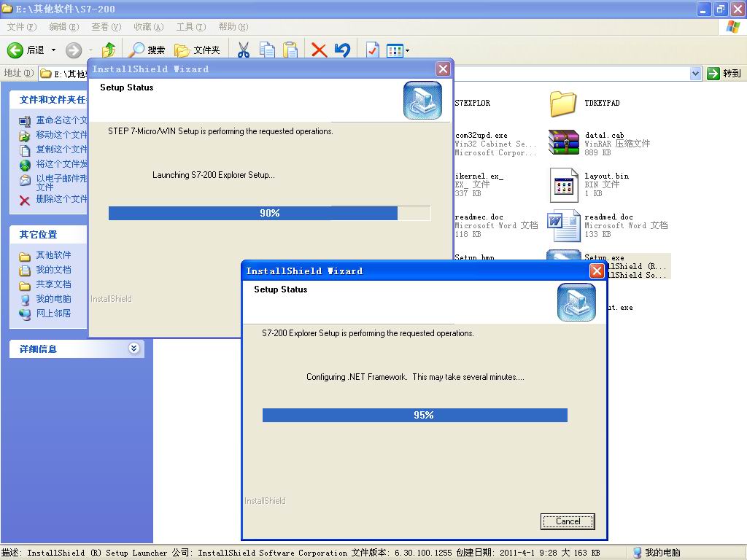Click the properties icon in toolbar
Screen dimensions: 747x560
click(373, 50)
